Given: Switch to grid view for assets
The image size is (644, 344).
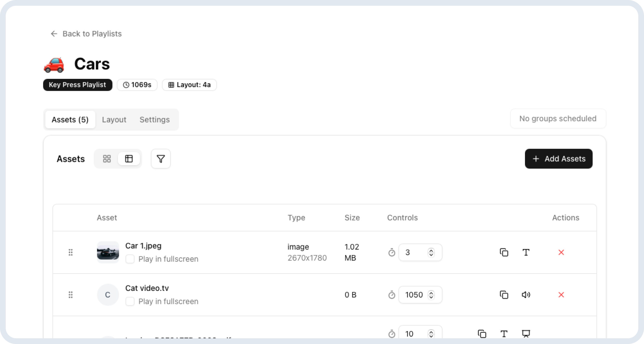Looking at the screenshot, I should coord(107,159).
